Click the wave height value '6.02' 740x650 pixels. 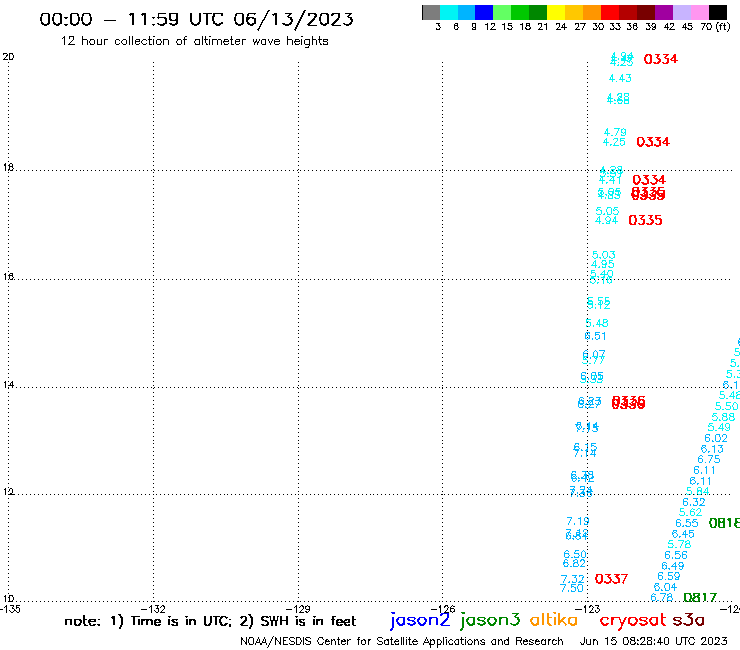(x=716, y=438)
